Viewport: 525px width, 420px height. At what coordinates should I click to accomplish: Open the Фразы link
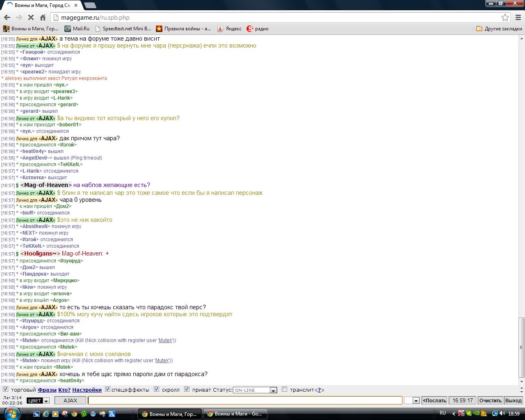click(47, 390)
